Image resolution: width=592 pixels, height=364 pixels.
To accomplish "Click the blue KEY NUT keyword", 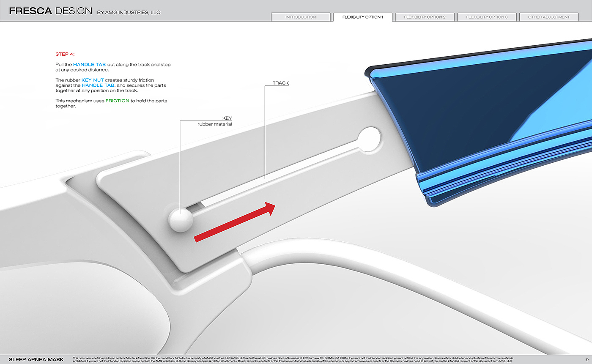I will (93, 80).
